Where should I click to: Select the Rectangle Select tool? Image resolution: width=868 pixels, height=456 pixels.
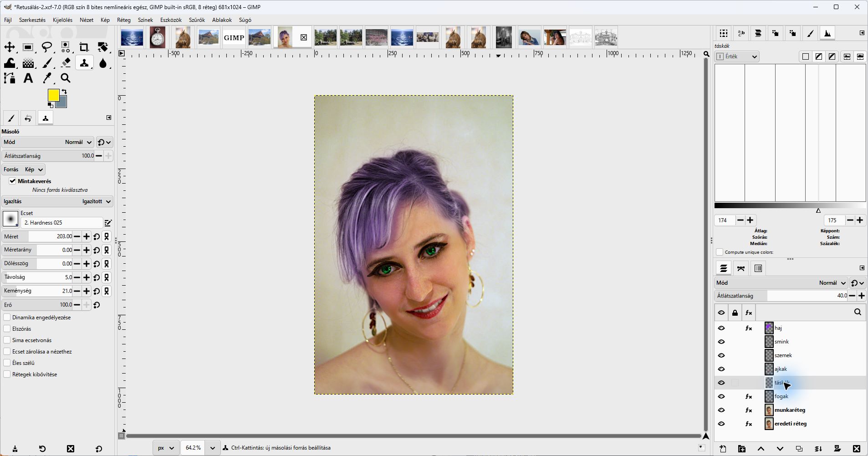click(x=28, y=47)
